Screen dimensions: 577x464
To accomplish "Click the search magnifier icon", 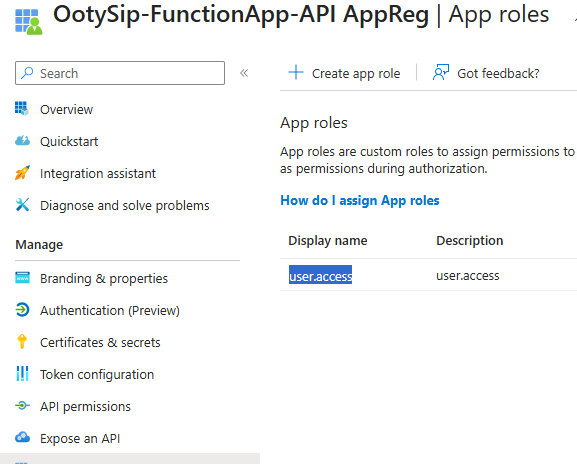I will pos(27,73).
